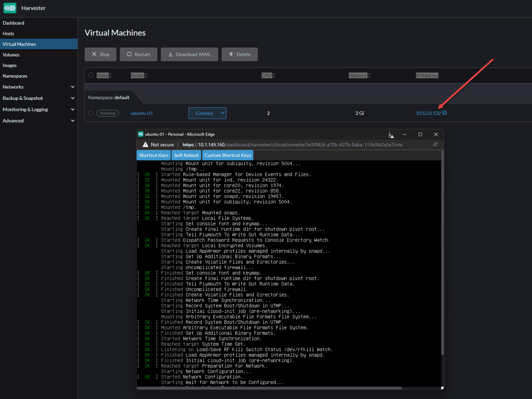532x399 pixels.
Task: Open the Dashboard page from the sidebar
Action: [x=14, y=23]
